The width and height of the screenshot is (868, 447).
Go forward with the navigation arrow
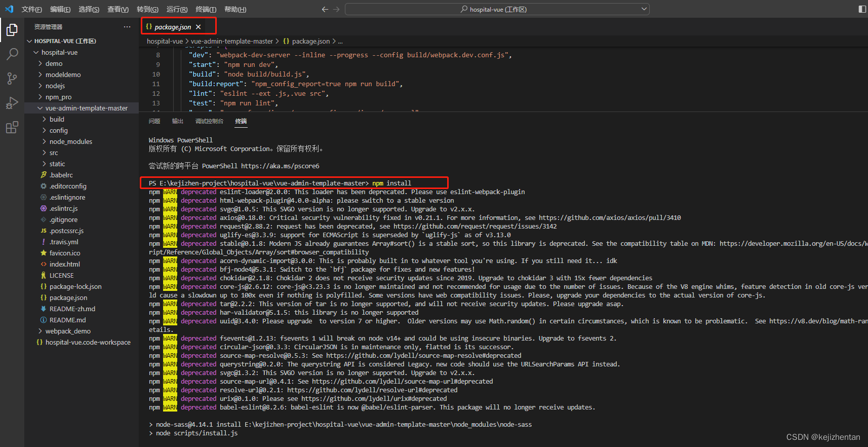click(336, 9)
